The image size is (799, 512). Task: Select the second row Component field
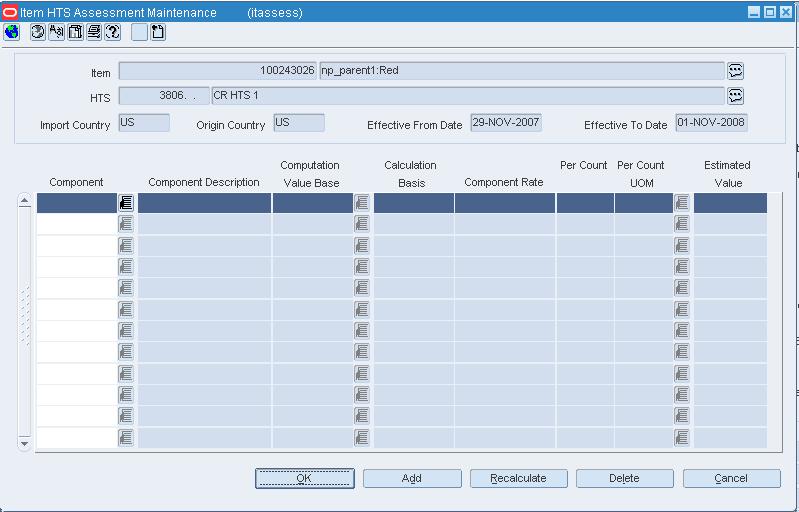coord(77,224)
